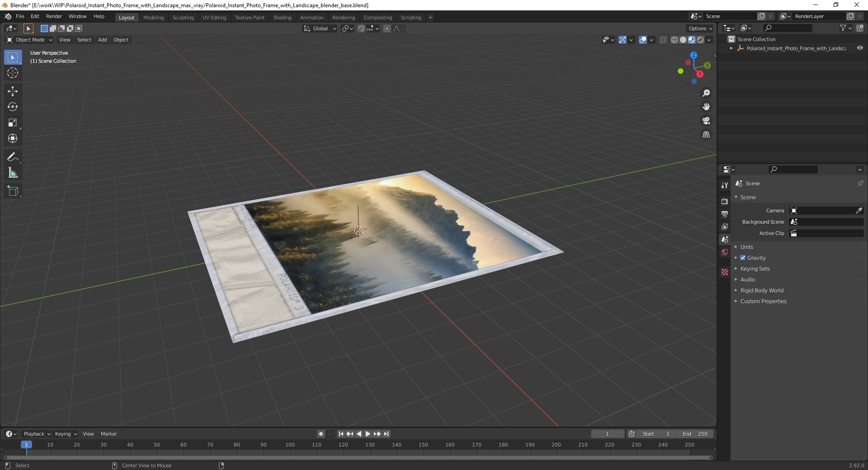This screenshot has width=868, height=470.
Task: Open the Object Mode dropdown
Action: [29, 40]
